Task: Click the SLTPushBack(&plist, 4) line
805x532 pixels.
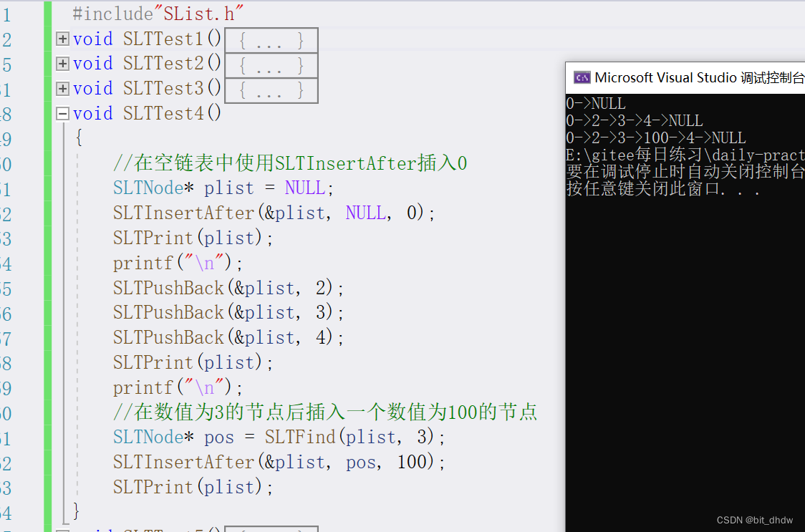Action: coord(228,337)
